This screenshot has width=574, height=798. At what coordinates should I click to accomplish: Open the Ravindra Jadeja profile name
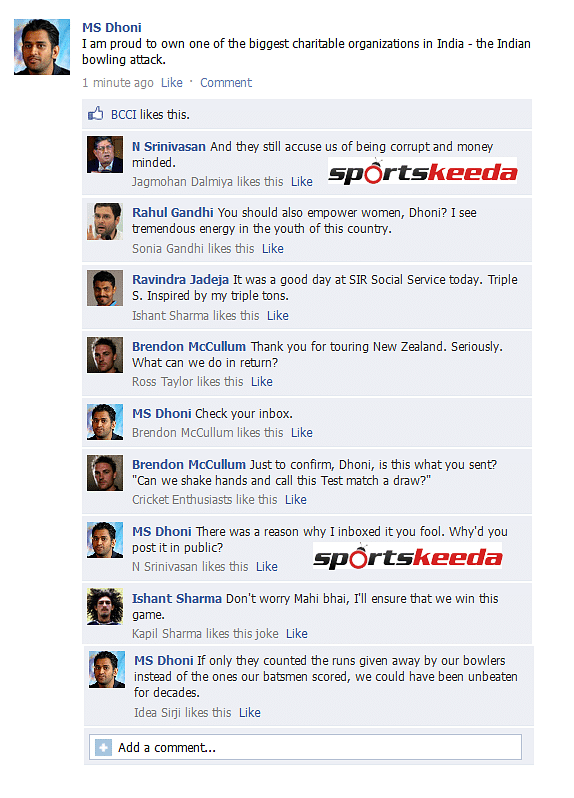[181, 279]
